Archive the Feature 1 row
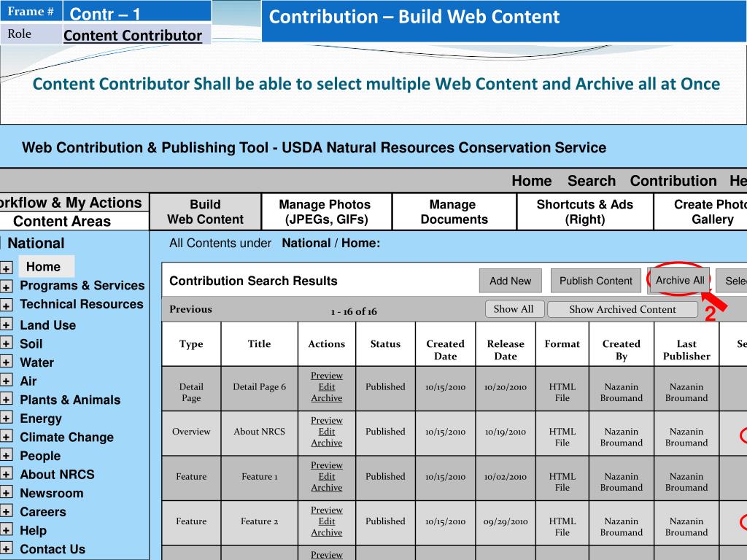The image size is (747, 560). pyautogui.click(x=326, y=488)
